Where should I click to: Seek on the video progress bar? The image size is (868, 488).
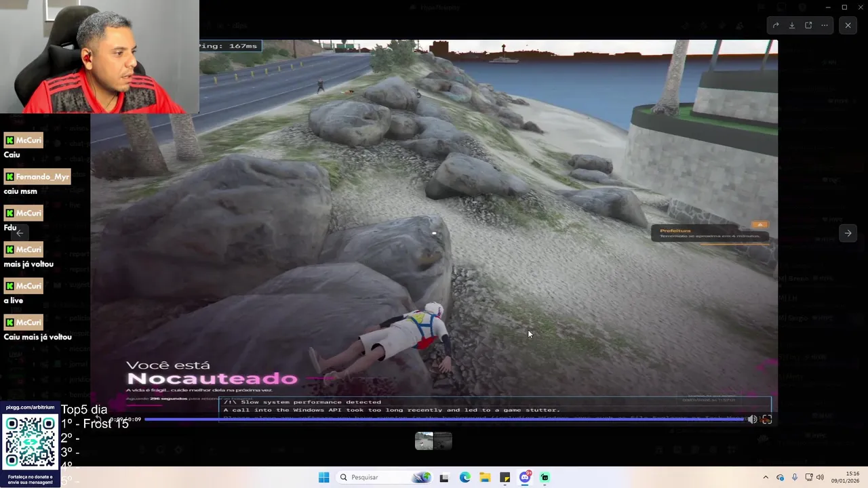tap(444, 420)
